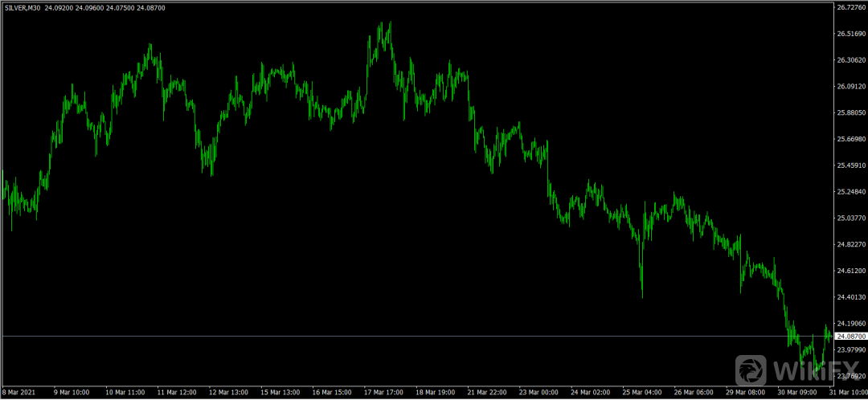This screenshot has height=400, width=868.
Task: Select the 25 Mar 04:00 time label
Action: [641, 393]
